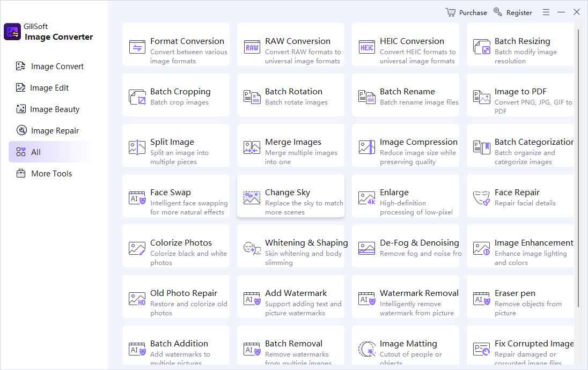Click 'Convert PNG, JPG, GIF to PDF' text
Viewport: 588px width, 370px height.
[533, 107]
